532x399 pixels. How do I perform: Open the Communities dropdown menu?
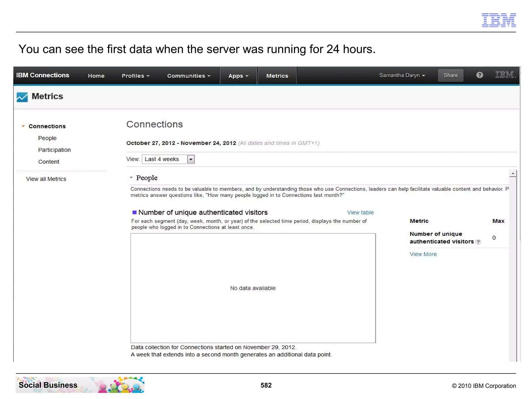coord(189,76)
